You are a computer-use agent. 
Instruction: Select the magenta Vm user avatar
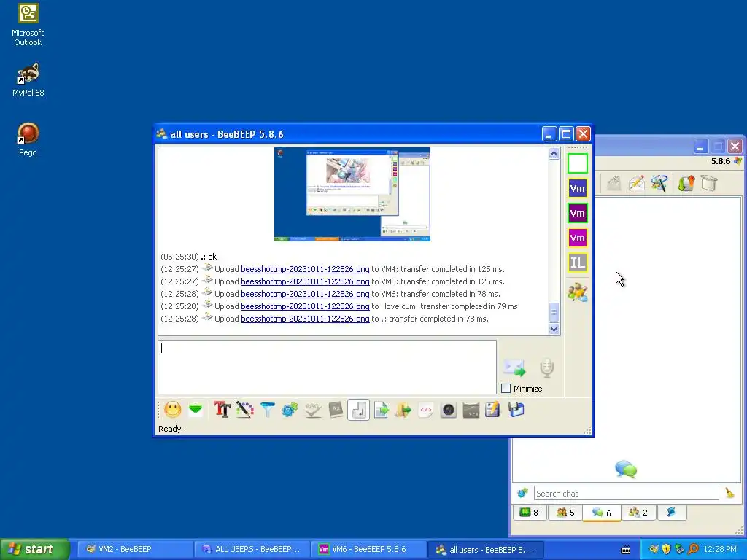pyautogui.click(x=578, y=238)
